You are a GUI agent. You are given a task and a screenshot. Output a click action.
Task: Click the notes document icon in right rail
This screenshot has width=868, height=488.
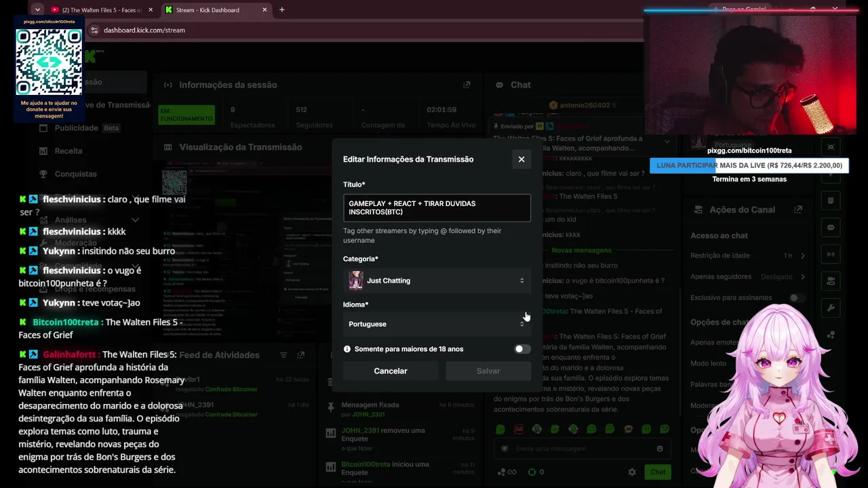831,201
